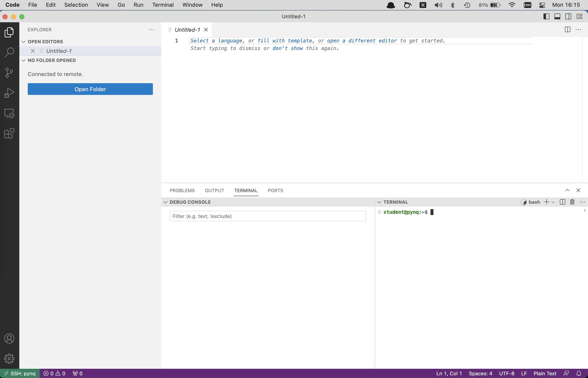The image size is (588, 378).
Task: Open terminal More Actions ellipsis
Action: click(582, 202)
